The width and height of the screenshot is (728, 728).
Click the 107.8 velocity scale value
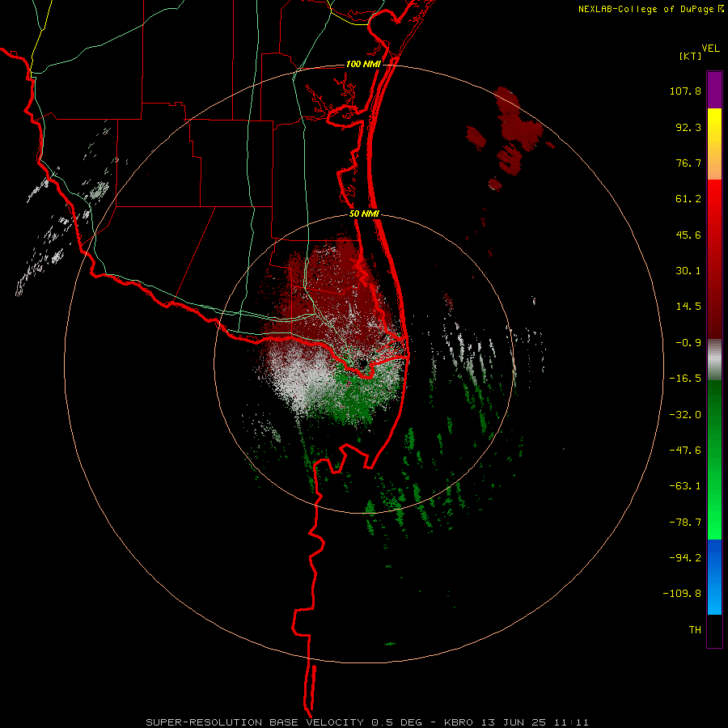click(685, 91)
